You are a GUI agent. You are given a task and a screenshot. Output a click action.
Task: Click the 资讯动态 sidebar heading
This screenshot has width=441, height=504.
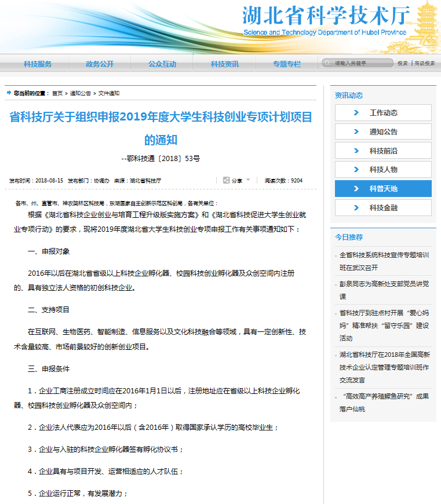click(x=349, y=96)
